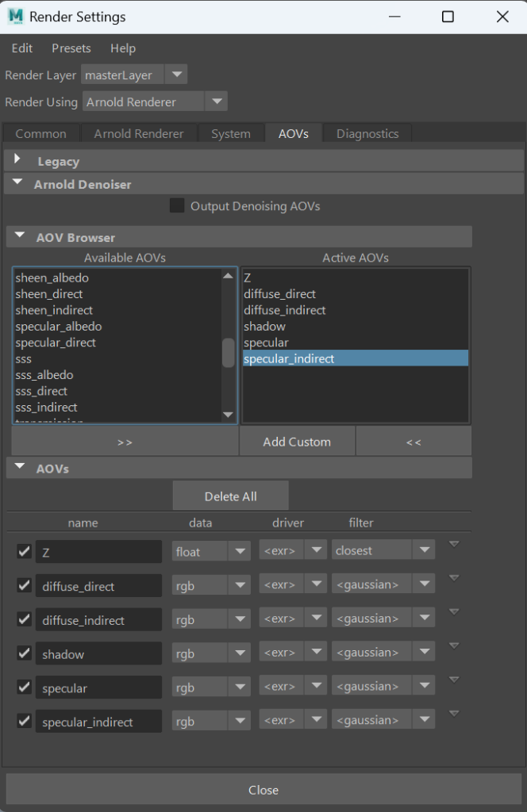The image size is (527, 812).
Task: Click the shadow name input field
Action: (98, 653)
